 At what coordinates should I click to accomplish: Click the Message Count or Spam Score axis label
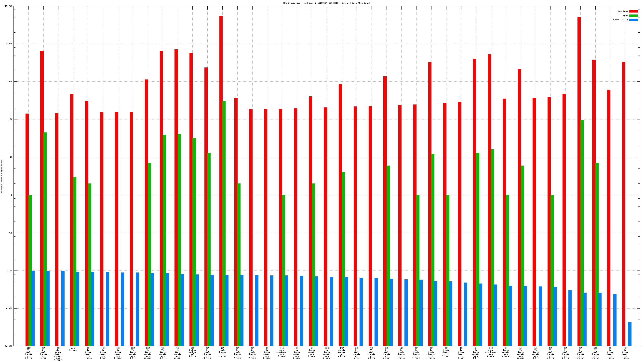click(x=2, y=176)
